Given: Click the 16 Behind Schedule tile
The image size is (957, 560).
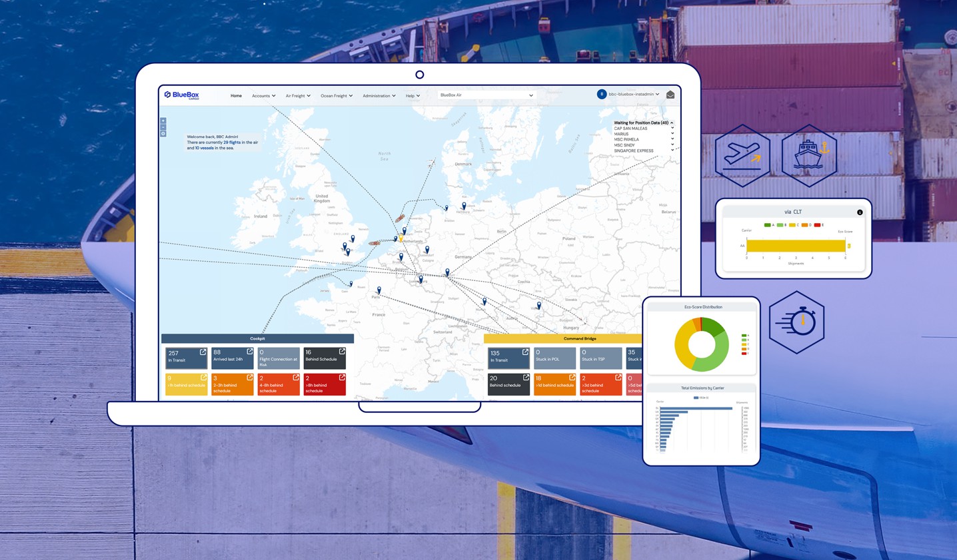Looking at the screenshot, I should (x=324, y=358).
